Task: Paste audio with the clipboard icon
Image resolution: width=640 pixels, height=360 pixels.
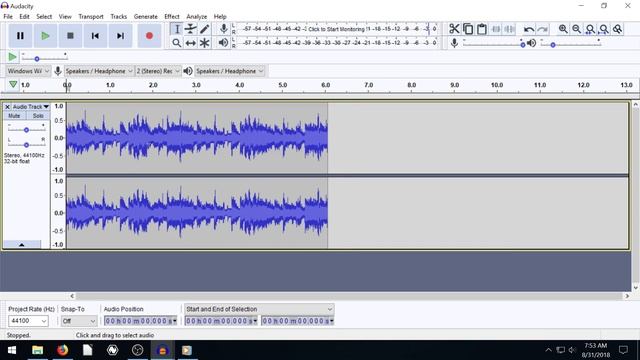Action: point(482,29)
